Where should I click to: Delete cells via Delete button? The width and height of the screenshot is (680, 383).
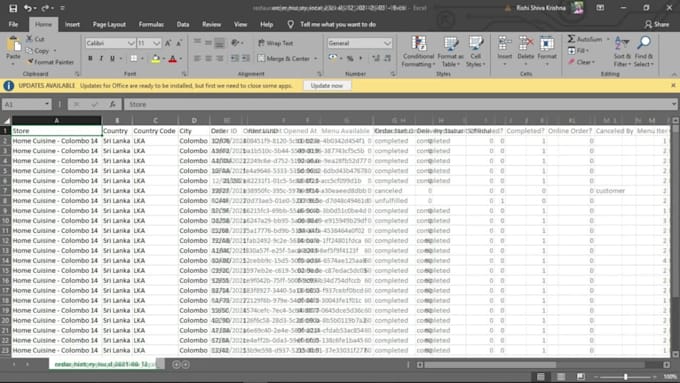pos(526,51)
